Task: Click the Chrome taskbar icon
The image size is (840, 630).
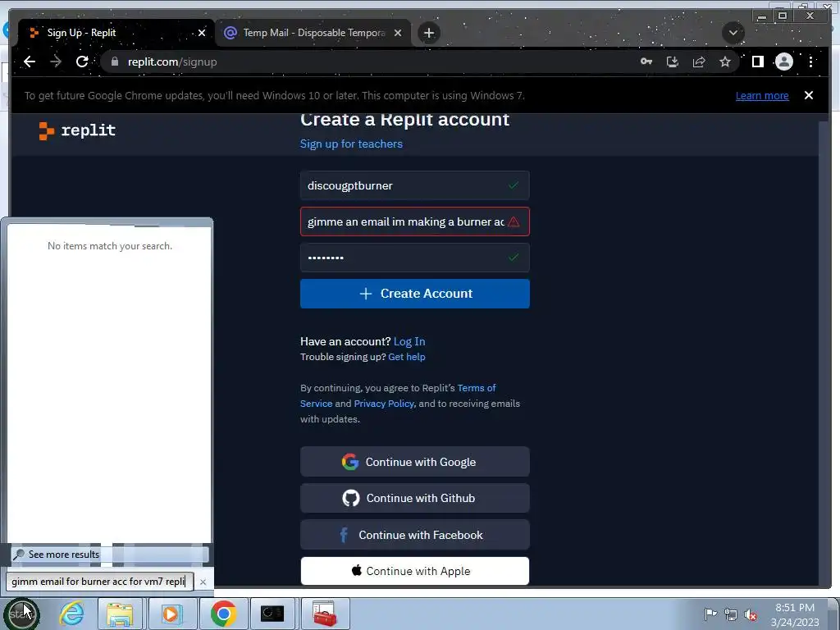Action: pyautogui.click(x=223, y=614)
